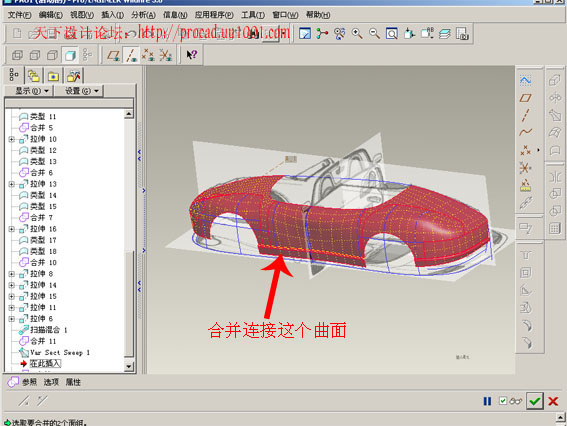Expand the 拉伸 10 tree node

(x=11, y=139)
